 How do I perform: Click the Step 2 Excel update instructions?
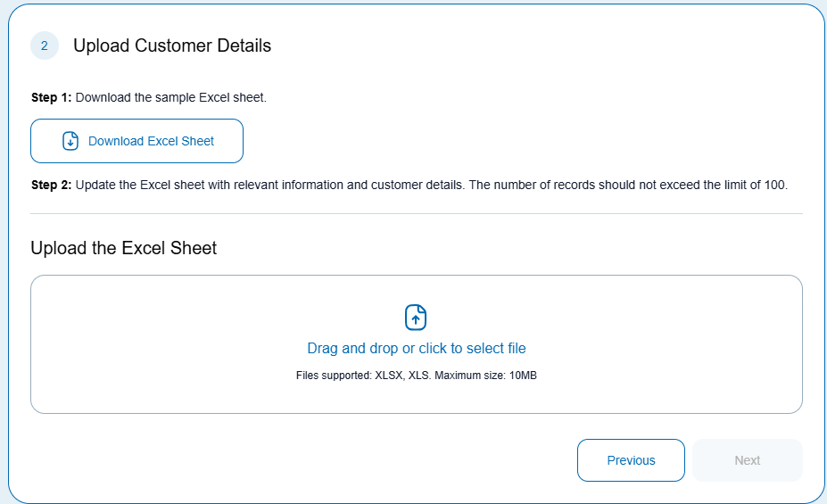[x=409, y=185]
